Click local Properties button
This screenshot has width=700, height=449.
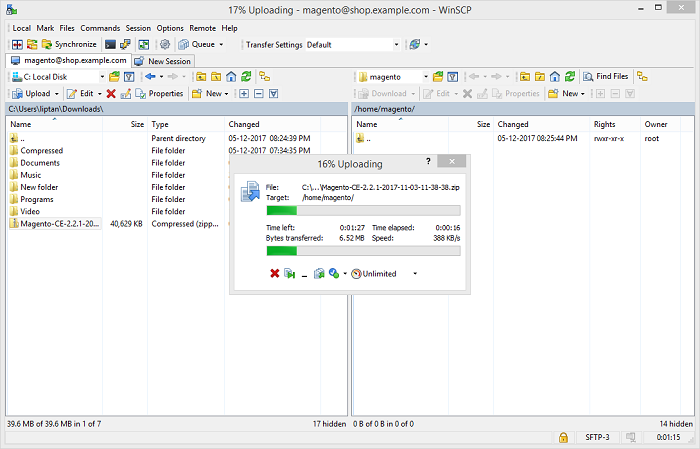click(159, 93)
